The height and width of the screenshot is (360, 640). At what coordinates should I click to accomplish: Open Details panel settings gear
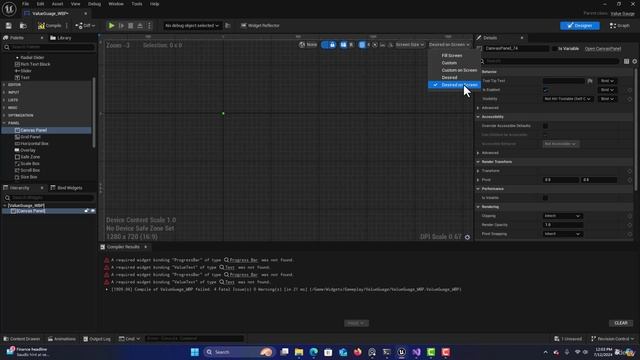(635, 61)
